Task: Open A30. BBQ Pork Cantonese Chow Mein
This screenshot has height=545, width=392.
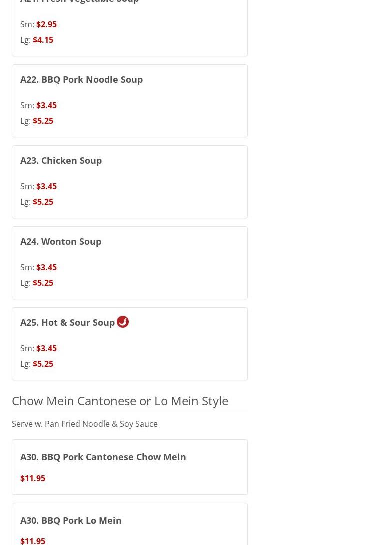Action: (103, 457)
